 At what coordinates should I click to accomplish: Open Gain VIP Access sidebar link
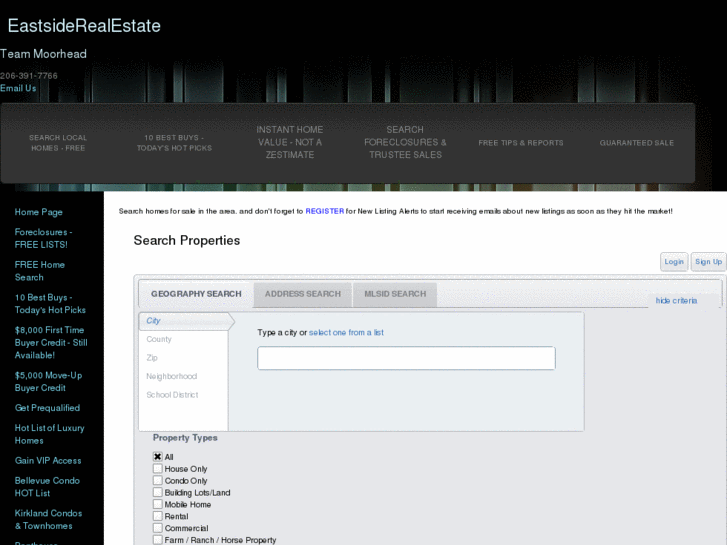coord(48,461)
